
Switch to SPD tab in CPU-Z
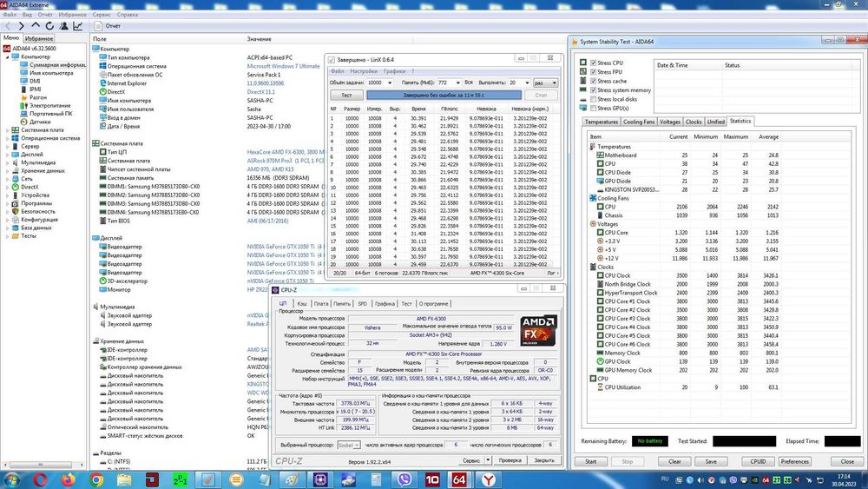(362, 303)
